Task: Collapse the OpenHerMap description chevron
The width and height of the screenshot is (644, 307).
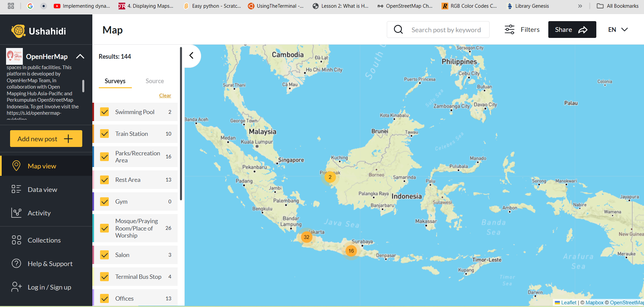Action: click(x=80, y=56)
